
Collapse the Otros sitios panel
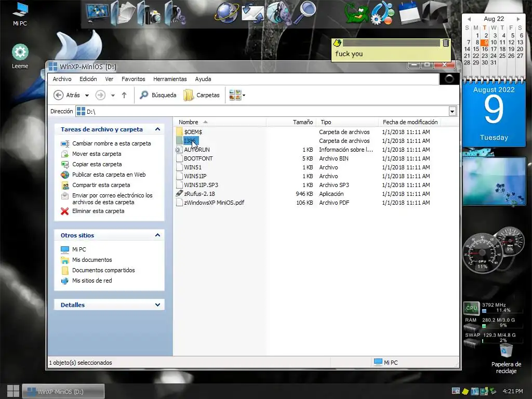[157, 235]
